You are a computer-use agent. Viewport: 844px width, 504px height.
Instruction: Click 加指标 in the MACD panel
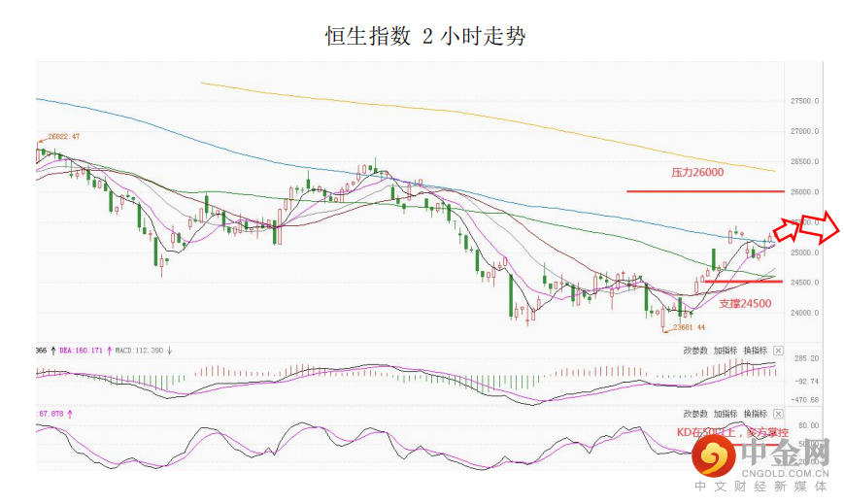pos(726,350)
